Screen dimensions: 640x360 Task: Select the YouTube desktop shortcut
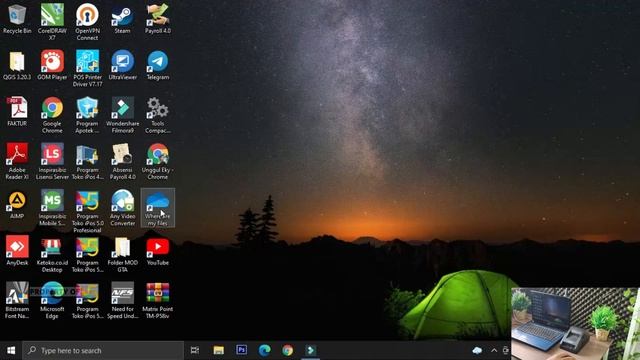pos(158,251)
